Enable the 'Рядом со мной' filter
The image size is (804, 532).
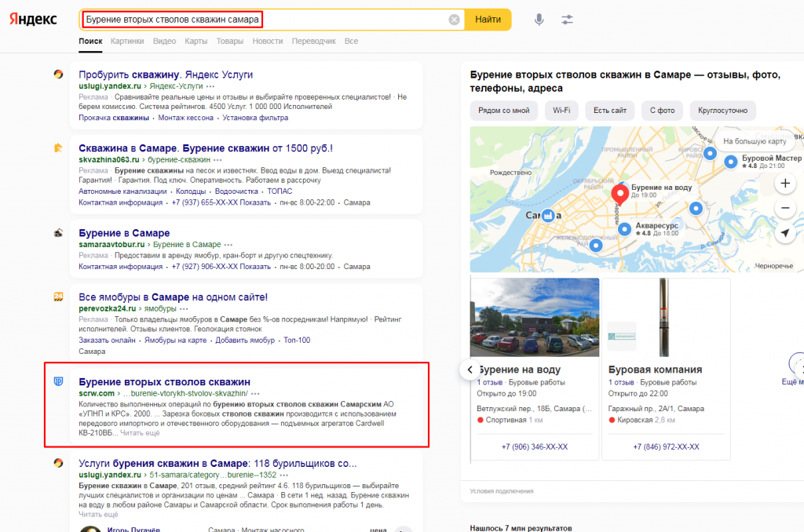pos(503,110)
